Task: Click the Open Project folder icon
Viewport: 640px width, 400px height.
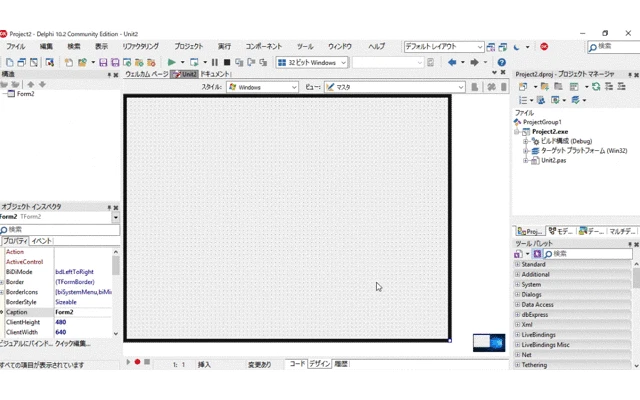Action: [x=82, y=62]
